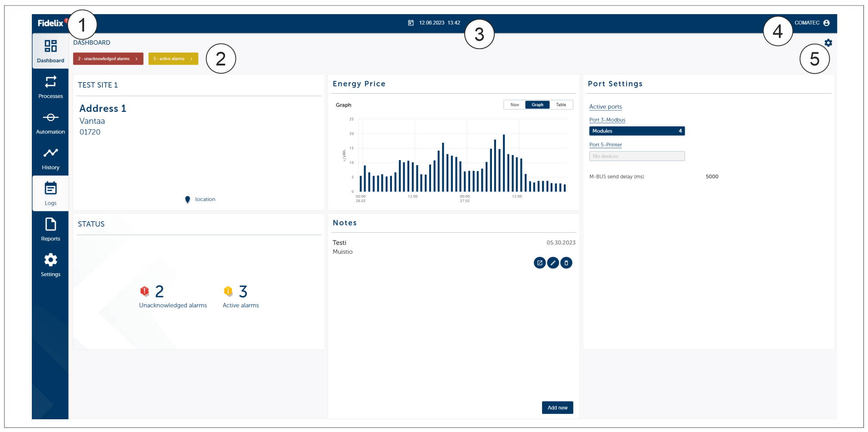Open the Port 3-Modbus link
Image resolution: width=868 pixels, height=432 pixels.
tap(607, 120)
